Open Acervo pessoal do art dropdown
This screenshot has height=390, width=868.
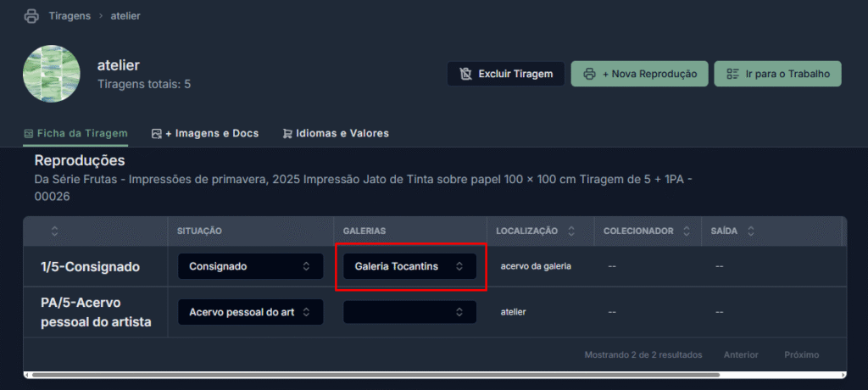coord(250,312)
